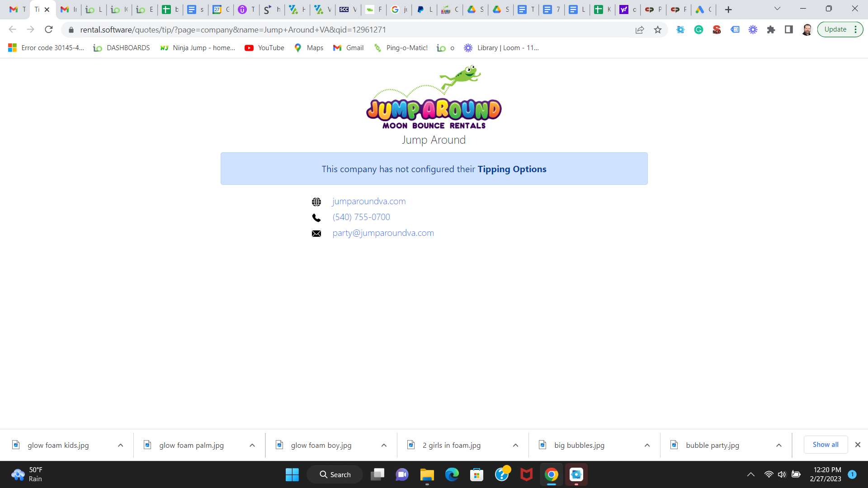This screenshot has height=488, width=868.
Task: Open the Windows Start menu
Action: (x=292, y=474)
